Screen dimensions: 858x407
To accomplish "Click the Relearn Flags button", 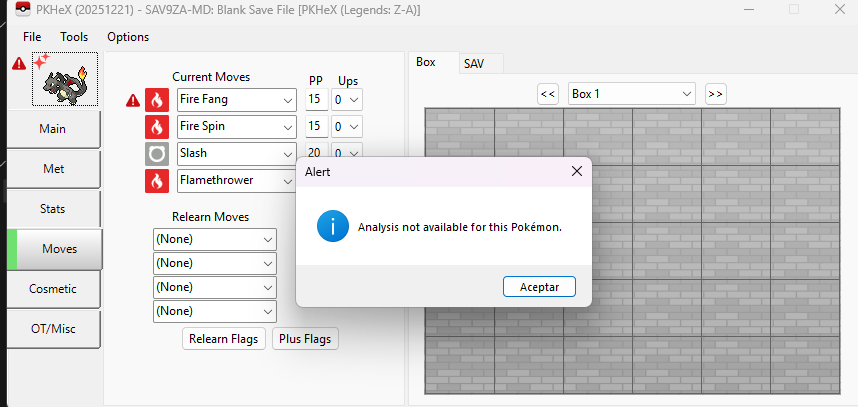I will pyautogui.click(x=224, y=339).
